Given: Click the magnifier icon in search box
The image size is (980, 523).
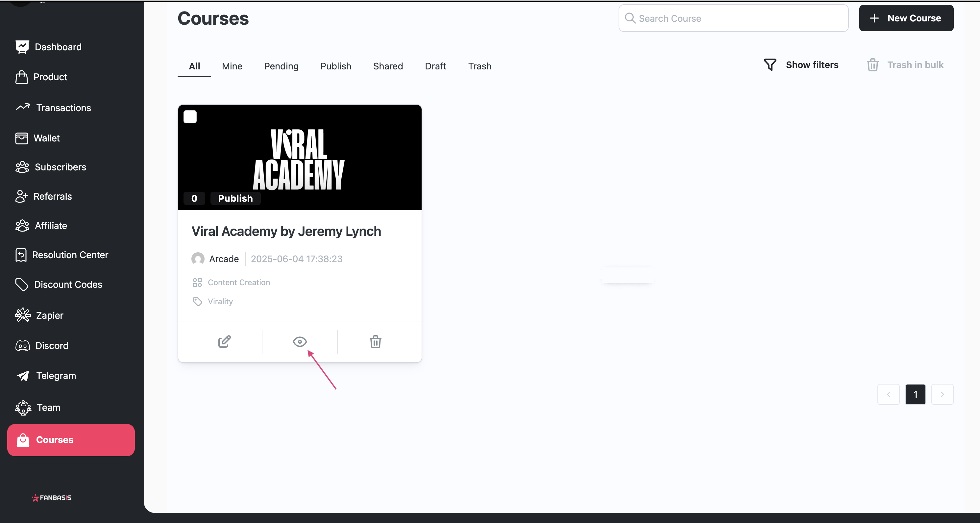Looking at the screenshot, I should coord(630,18).
